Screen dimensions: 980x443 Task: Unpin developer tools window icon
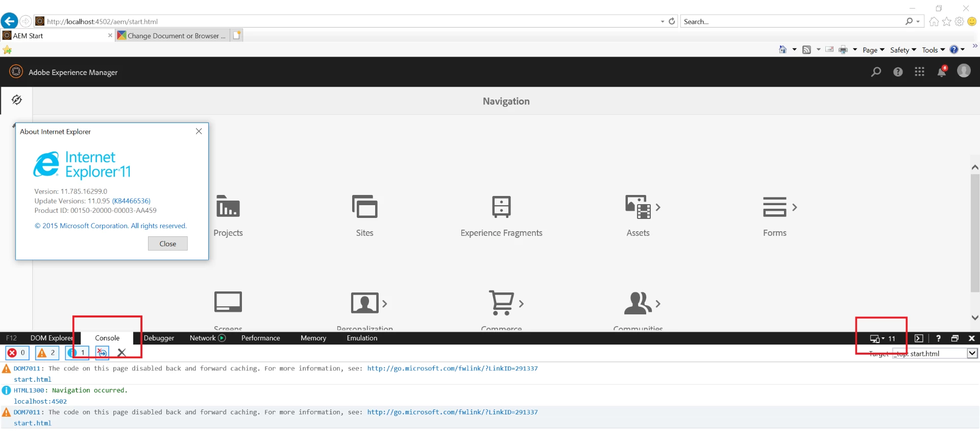(x=955, y=338)
